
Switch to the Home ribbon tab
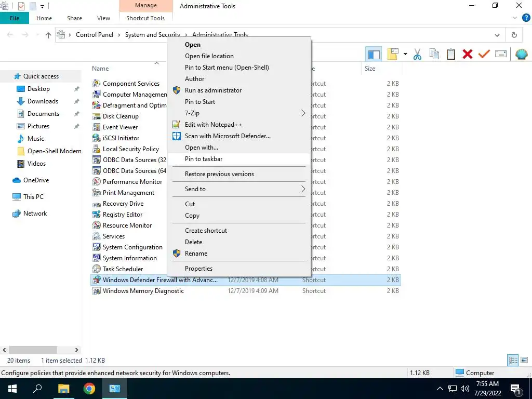pos(44,18)
